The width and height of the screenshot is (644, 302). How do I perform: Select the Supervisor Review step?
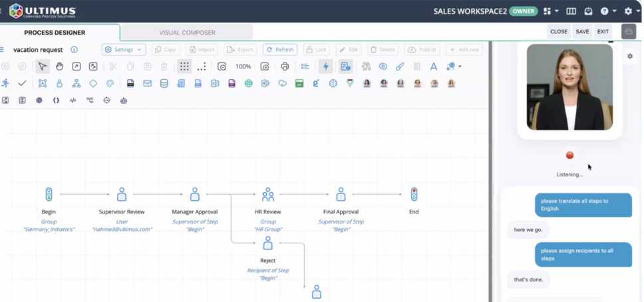click(x=122, y=194)
